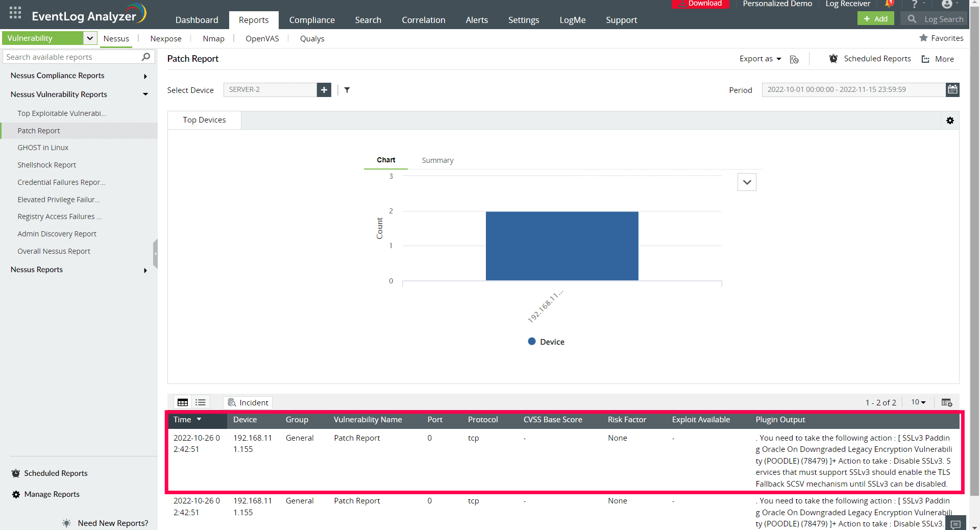Open the Dashboard tab
The width and height of the screenshot is (980, 530).
pyautogui.click(x=197, y=20)
